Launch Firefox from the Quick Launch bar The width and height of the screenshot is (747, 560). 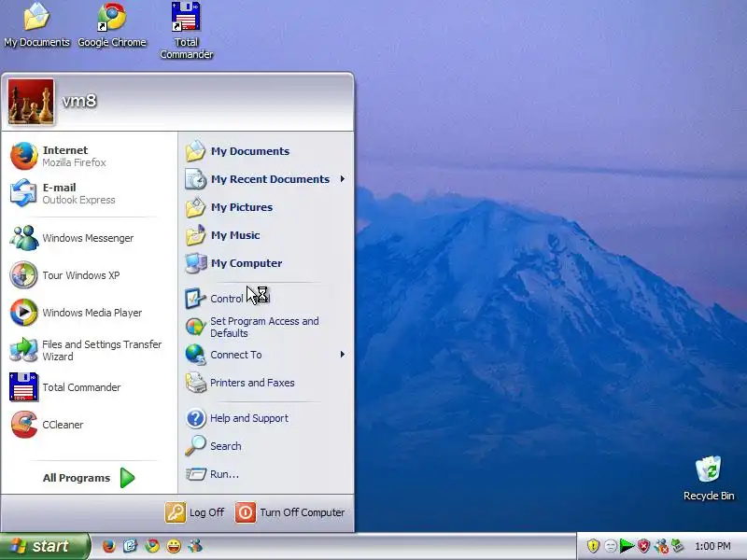click(x=108, y=546)
